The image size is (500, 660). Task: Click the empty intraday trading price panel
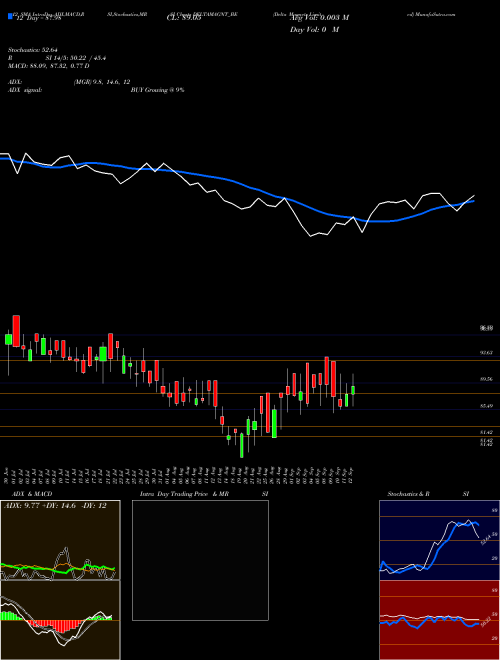pyautogui.click(x=200, y=560)
